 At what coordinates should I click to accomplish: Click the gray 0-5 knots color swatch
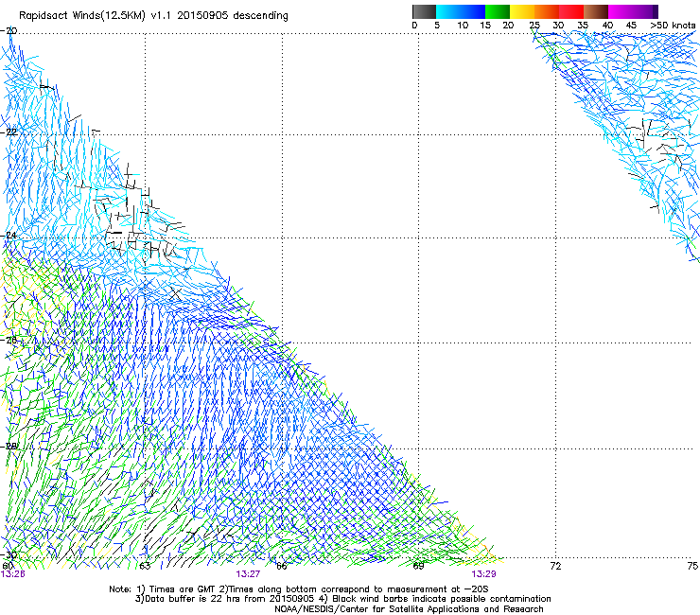424,11
